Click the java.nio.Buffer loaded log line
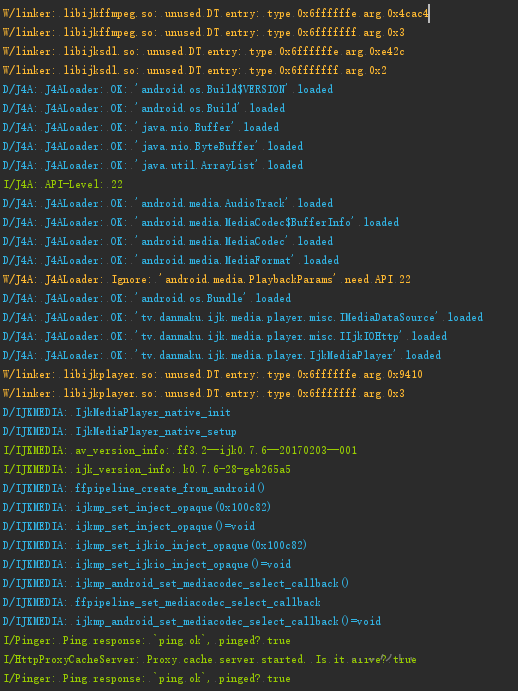Screen dimensions: 518x691 click(x=141, y=127)
